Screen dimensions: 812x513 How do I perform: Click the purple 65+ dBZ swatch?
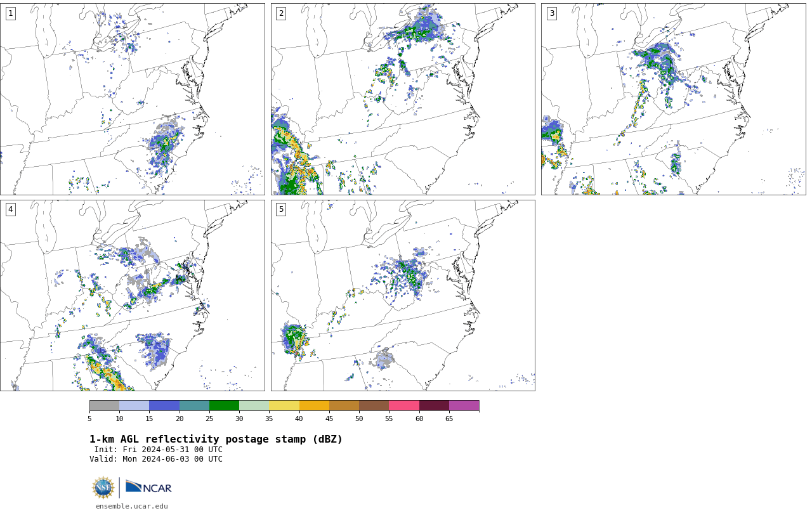(464, 406)
